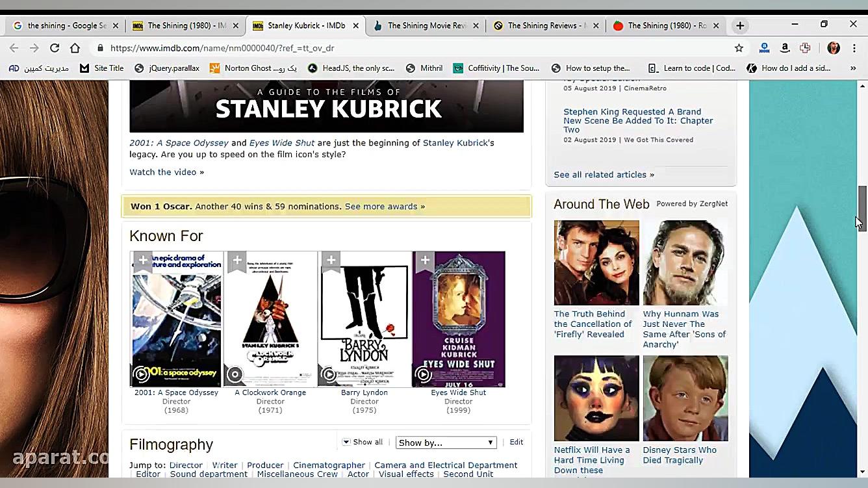Jump to the Cinematographer section
The height and width of the screenshot is (488, 868).
329,465
